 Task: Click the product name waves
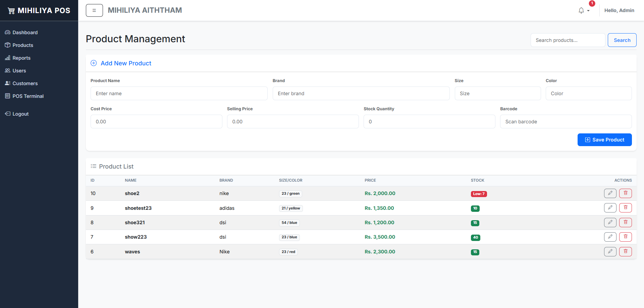(132, 252)
